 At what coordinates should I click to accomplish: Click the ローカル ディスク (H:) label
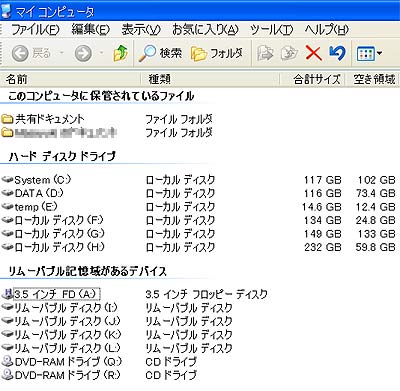(59, 247)
